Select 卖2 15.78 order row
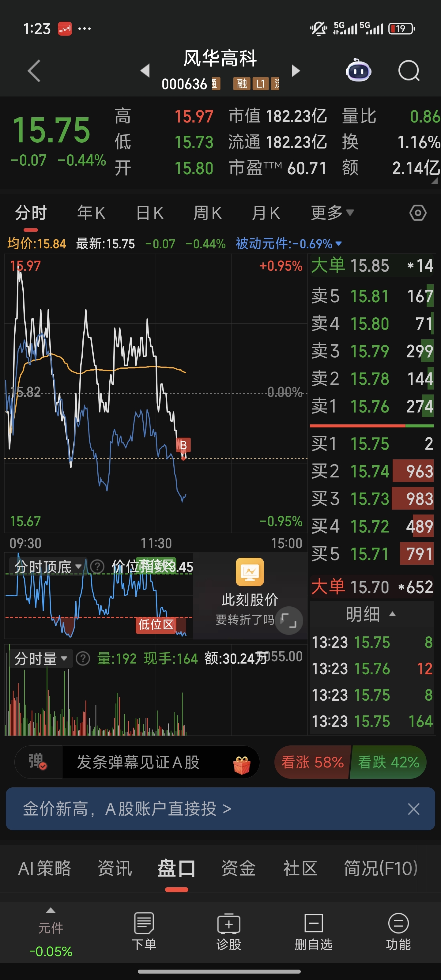The height and width of the screenshot is (980, 441). 372,379
